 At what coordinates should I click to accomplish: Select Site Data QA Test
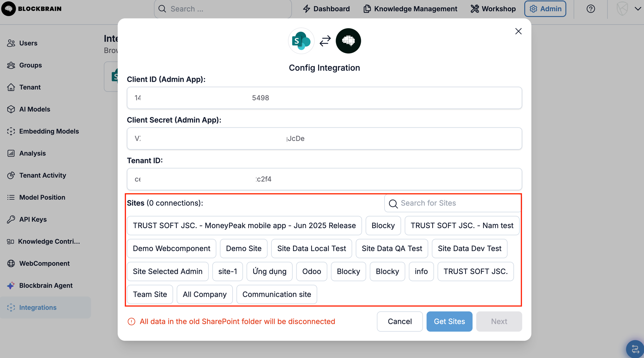(x=392, y=249)
